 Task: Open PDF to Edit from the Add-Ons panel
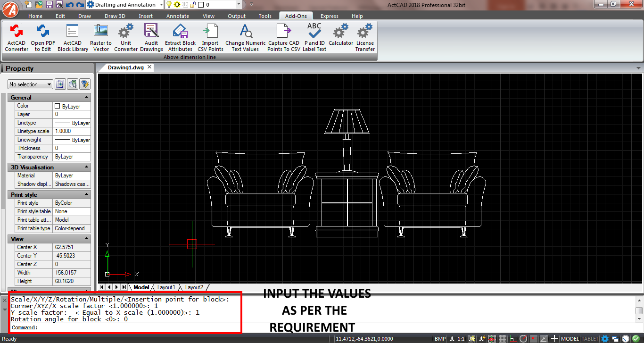coord(43,38)
